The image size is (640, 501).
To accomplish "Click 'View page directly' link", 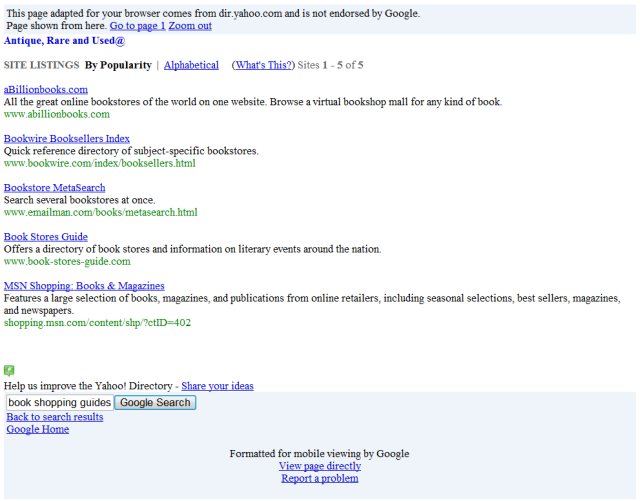I will tap(320, 466).
